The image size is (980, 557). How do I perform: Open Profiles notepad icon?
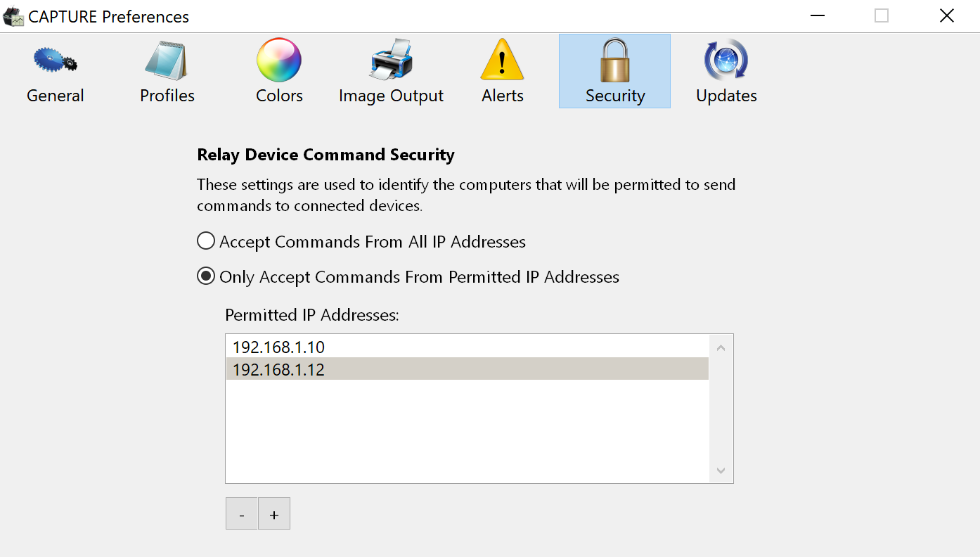click(x=167, y=60)
